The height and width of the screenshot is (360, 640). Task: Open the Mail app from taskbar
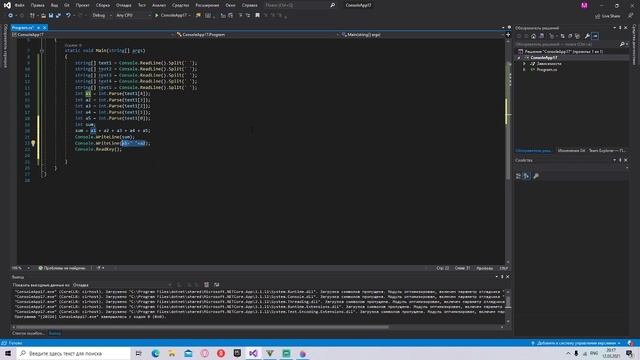tap(188, 353)
